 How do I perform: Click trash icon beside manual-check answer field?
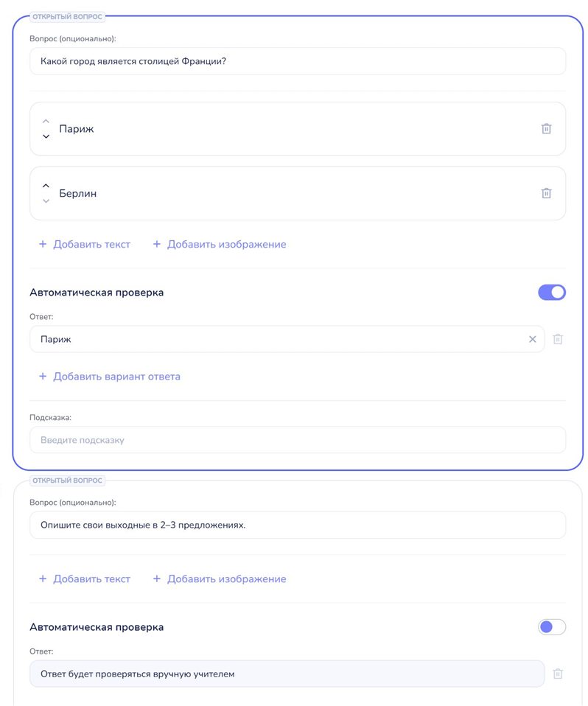pos(558,674)
